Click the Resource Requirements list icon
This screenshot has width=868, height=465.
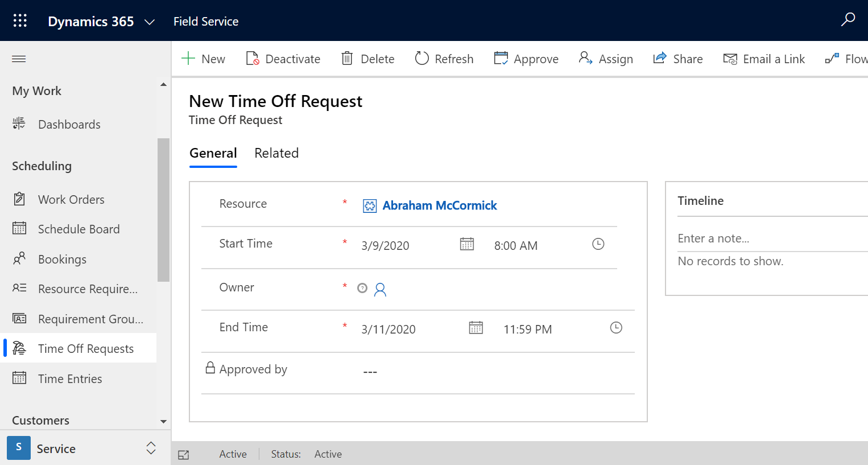click(19, 288)
